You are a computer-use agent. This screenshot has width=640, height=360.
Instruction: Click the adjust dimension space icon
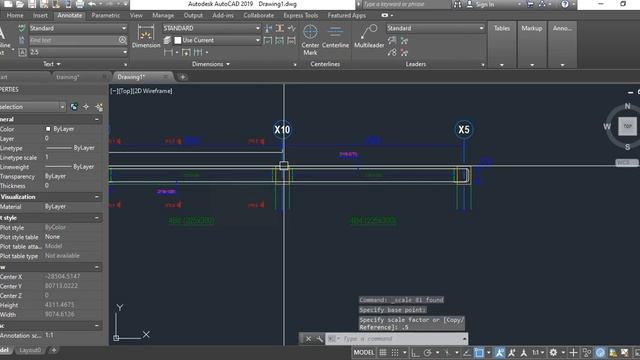[280, 28]
